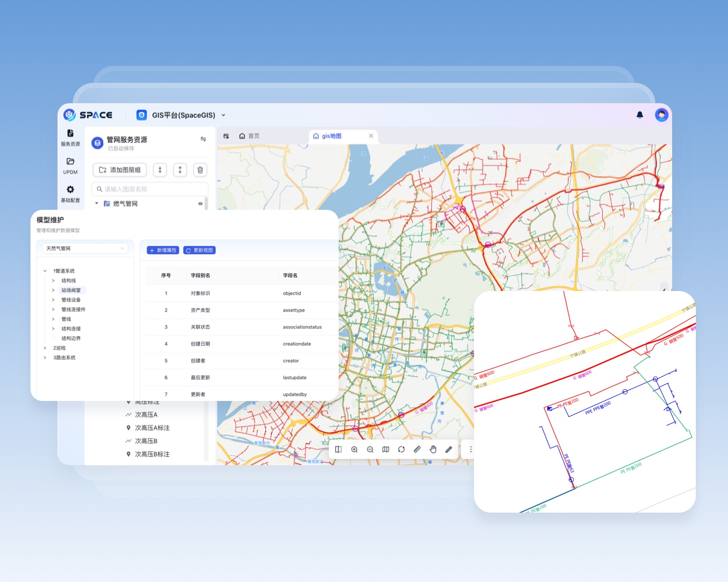Click the zoom in magnifier on map toolbar
The image size is (728, 582).
[354, 449]
